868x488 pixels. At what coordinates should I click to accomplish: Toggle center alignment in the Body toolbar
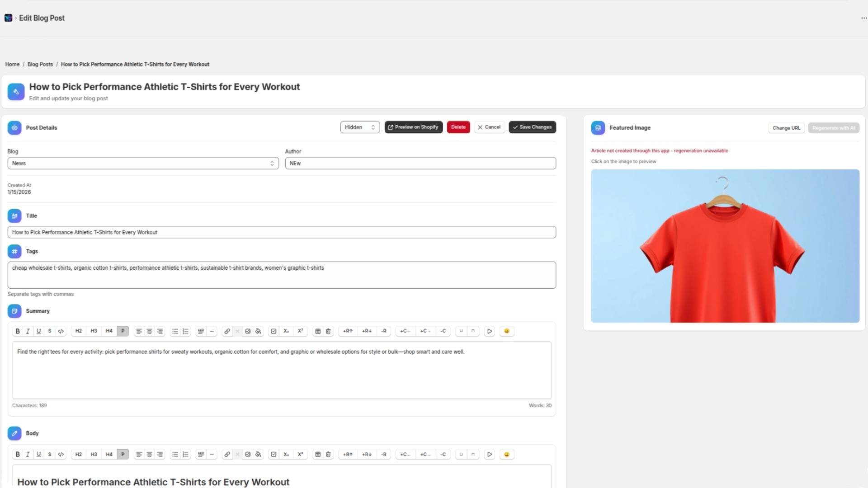coord(149,454)
